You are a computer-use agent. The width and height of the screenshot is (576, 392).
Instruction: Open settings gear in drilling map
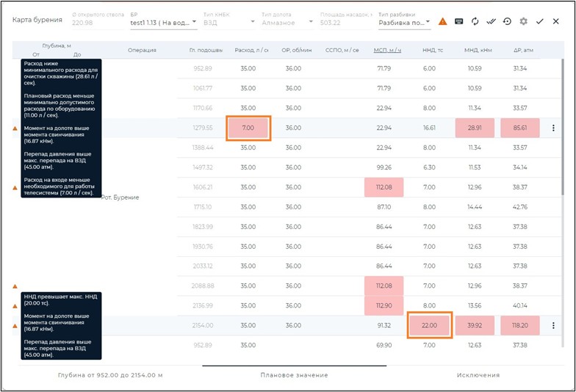[523, 21]
